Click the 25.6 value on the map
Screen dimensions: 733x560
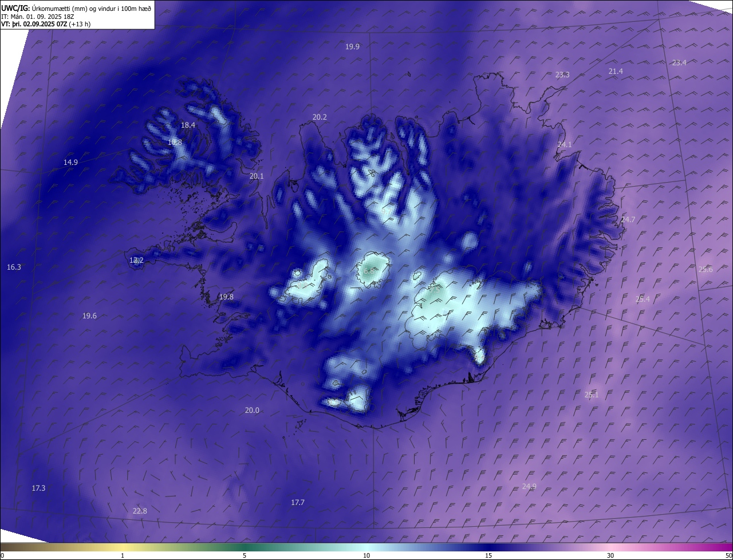706,270
